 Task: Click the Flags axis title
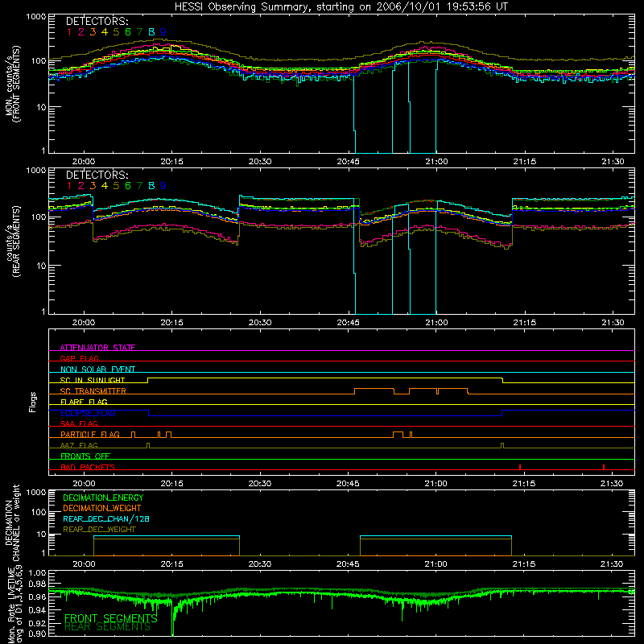pyautogui.click(x=33, y=402)
